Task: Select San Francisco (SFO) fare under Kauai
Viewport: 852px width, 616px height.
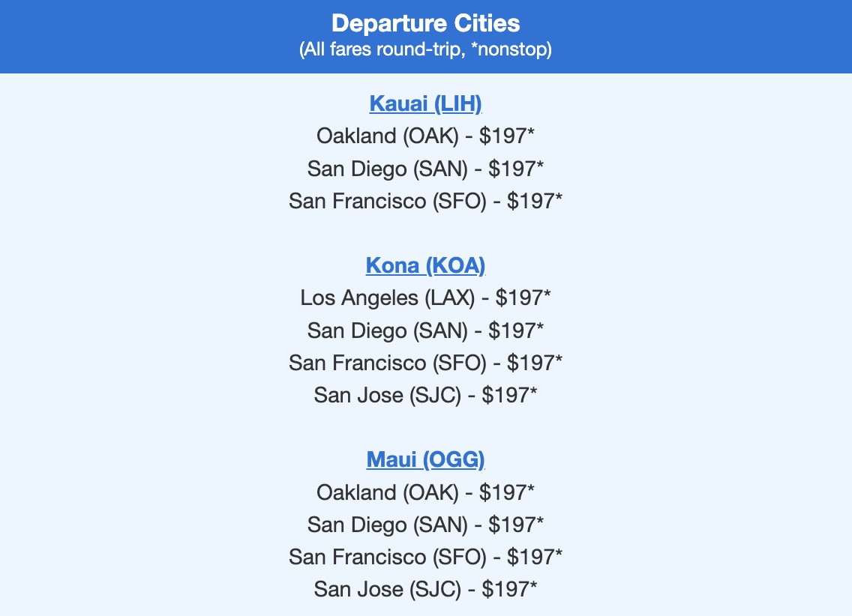Action: click(425, 201)
